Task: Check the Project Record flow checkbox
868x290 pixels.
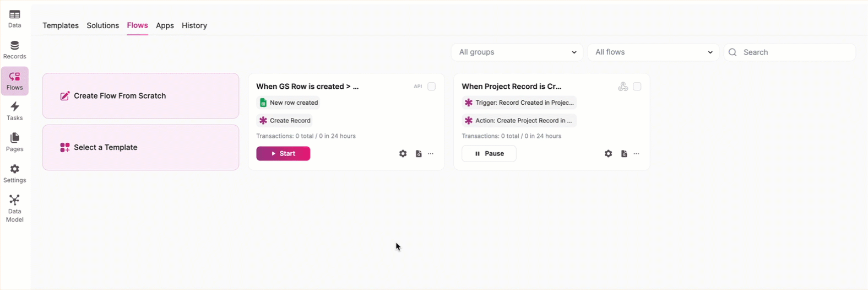Action: 637,87
